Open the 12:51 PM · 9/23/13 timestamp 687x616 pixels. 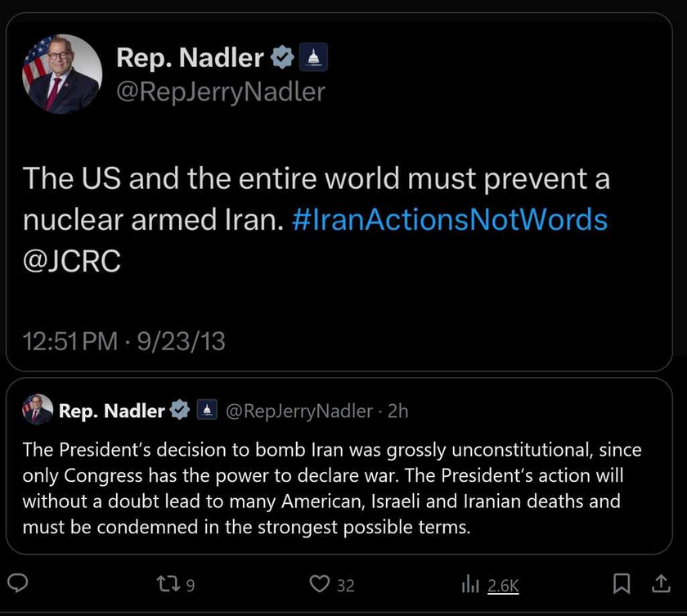point(123,341)
